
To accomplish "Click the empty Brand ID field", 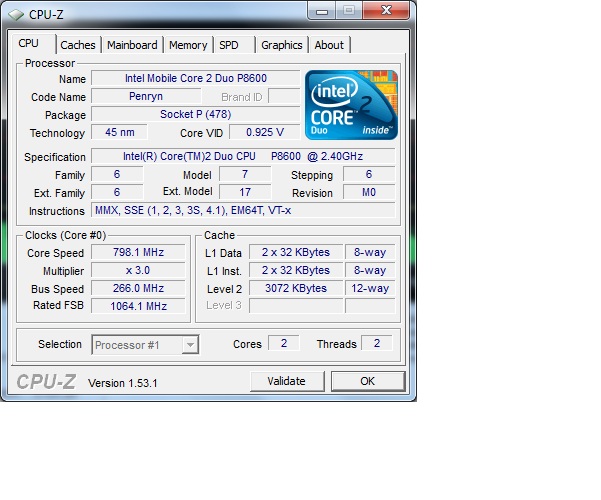I will point(284,96).
